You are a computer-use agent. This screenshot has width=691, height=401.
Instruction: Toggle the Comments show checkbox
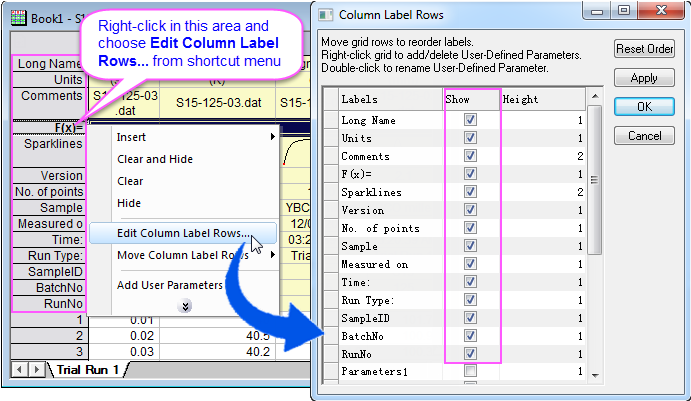tap(470, 156)
